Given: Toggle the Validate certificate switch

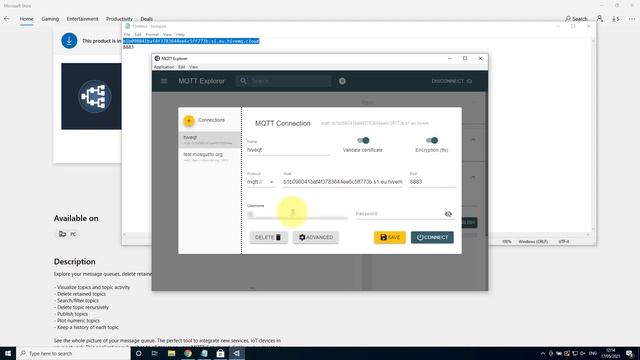Looking at the screenshot, I should coord(363,140).
